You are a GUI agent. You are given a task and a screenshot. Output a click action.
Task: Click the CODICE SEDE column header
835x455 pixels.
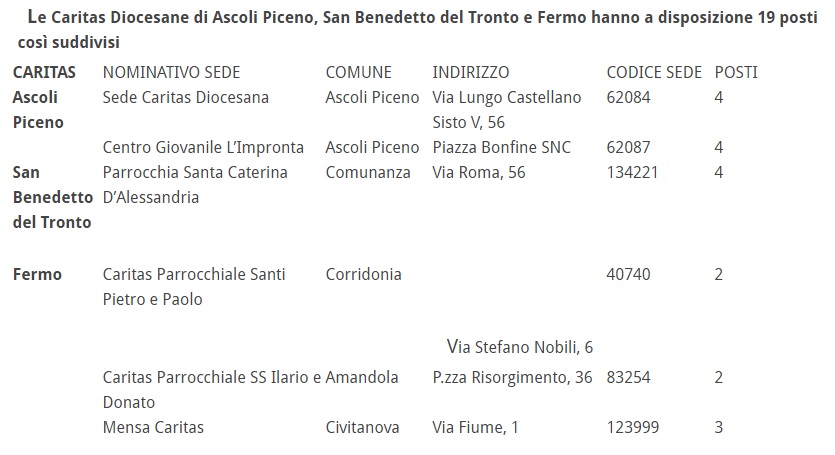(652, 73)
